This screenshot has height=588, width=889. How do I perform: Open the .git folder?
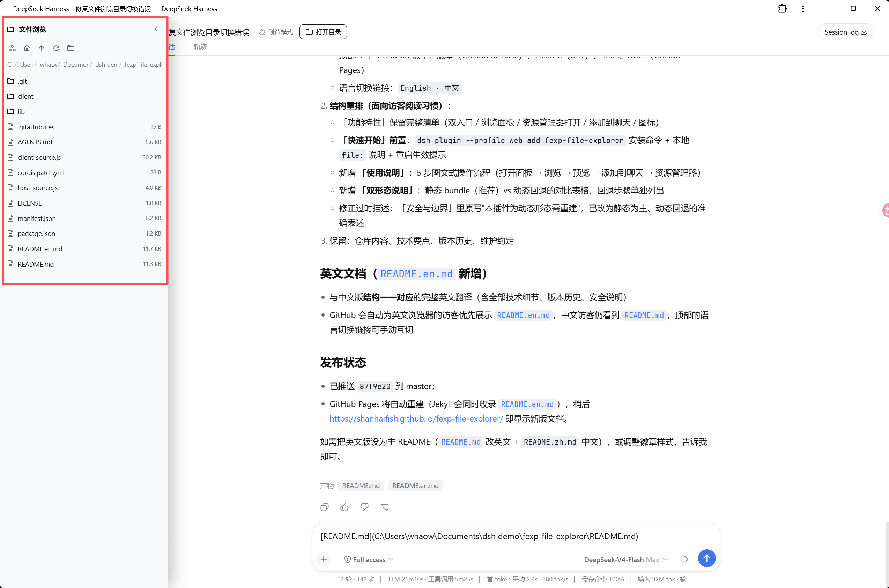(x=85, y=81)
